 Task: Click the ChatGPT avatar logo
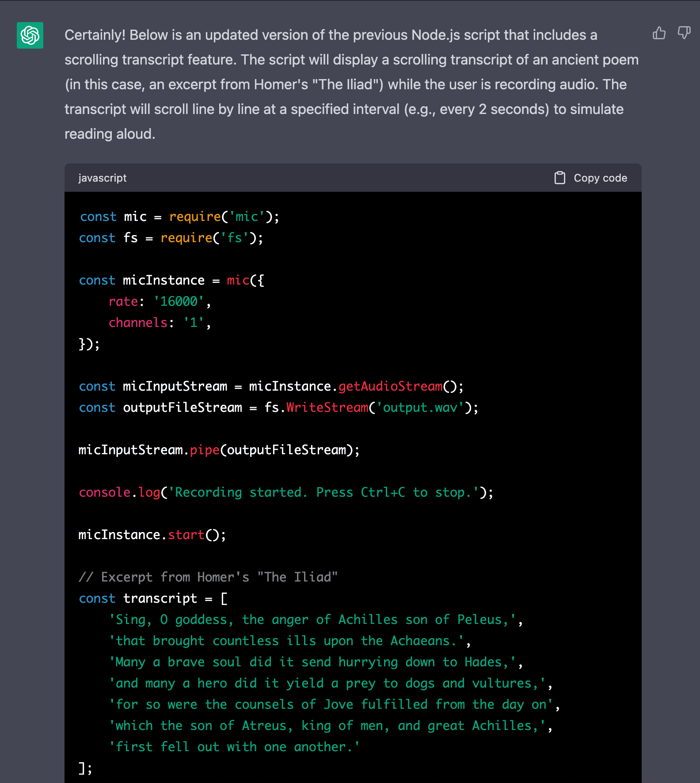point(30,35)
